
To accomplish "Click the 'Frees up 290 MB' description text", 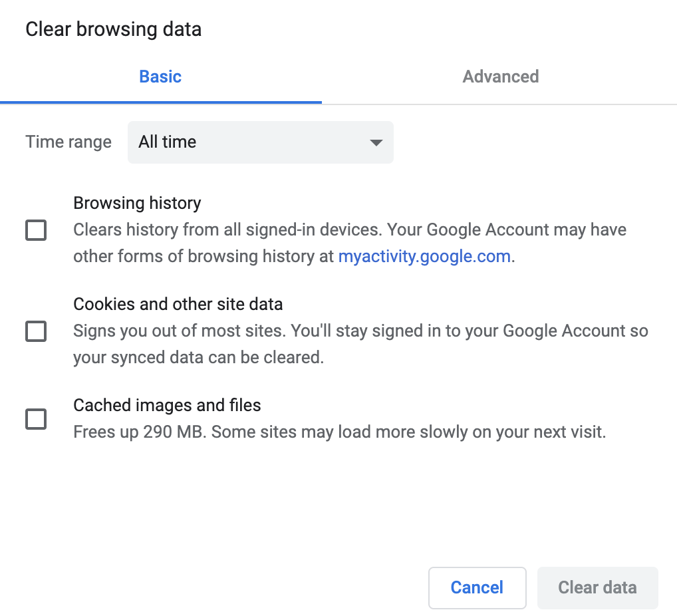I will click(339, 432).
